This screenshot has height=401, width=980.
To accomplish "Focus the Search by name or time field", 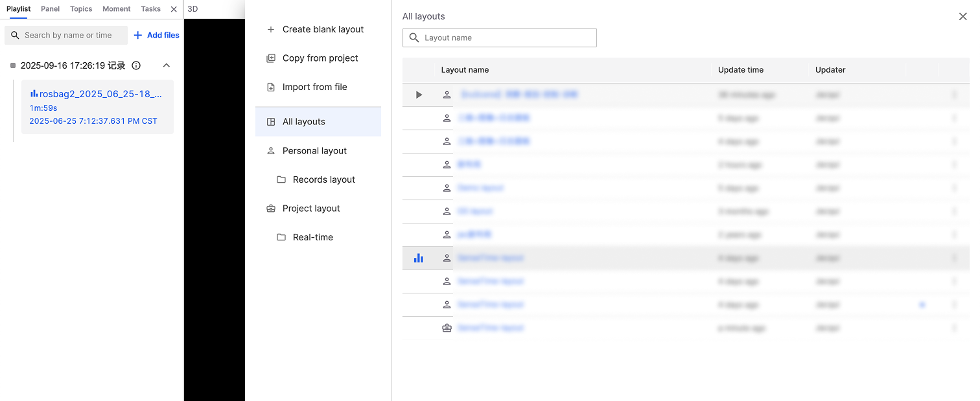I will pos(71,35).
